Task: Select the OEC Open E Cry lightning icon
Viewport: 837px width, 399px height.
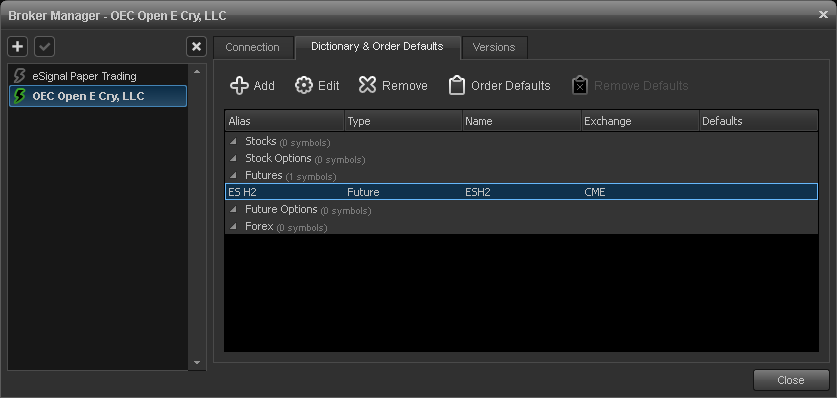Action: (19, 96)
